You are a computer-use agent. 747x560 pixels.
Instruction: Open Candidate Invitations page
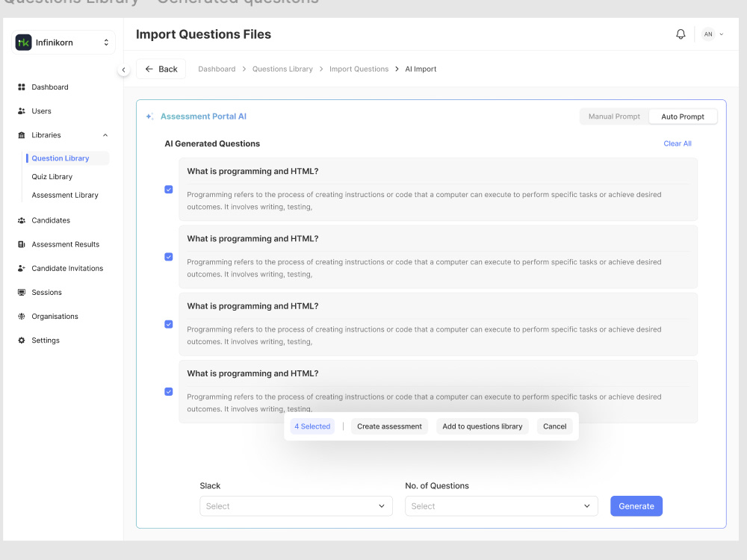point(67,269)
